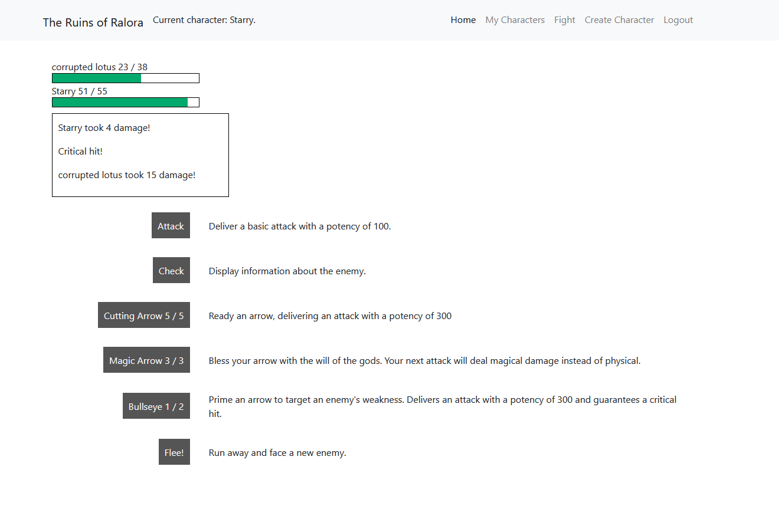Click the basic attack potency description
This screenshot has width=779, height=532.
[x=299, y=226]
